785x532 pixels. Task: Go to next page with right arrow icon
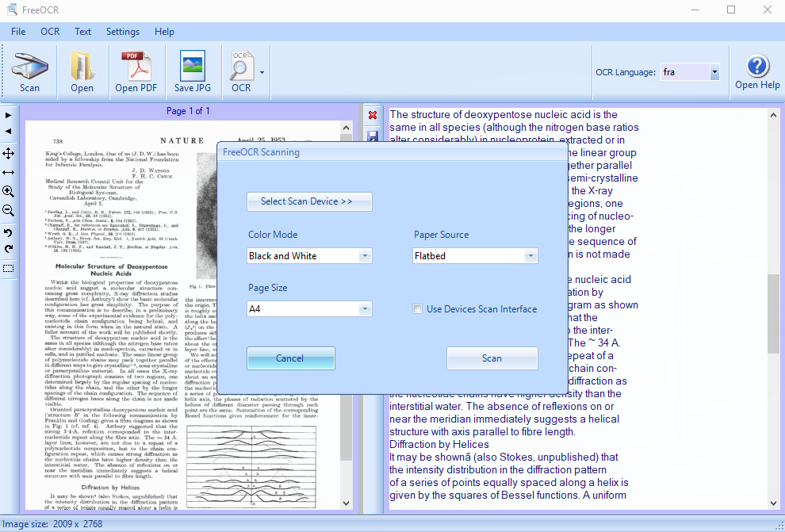click(8, 115)
